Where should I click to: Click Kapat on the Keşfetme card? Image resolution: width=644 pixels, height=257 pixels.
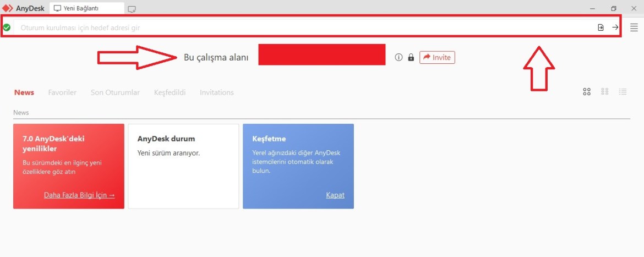[335, 195]
